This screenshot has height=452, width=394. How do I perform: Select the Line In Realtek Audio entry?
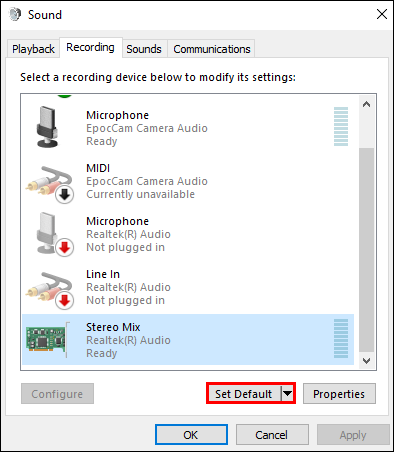[x=188, y=287]
